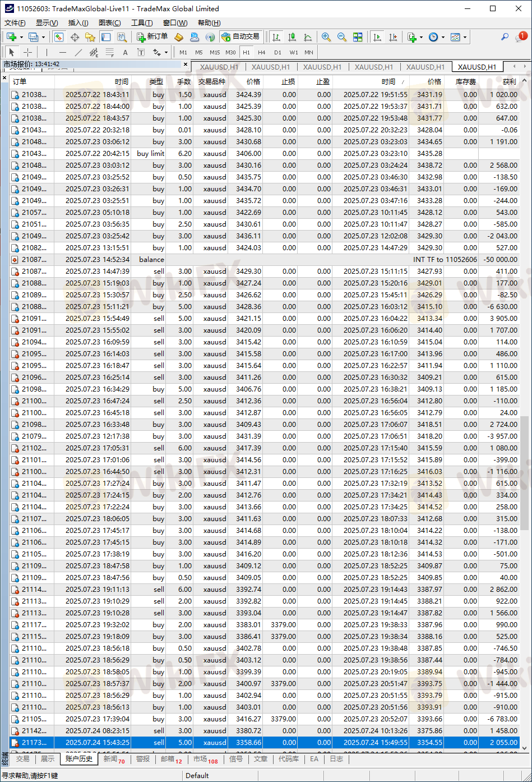532x782 pixels.
Task: Open the 插入(I) menu
Action: (x=78, y=23)
